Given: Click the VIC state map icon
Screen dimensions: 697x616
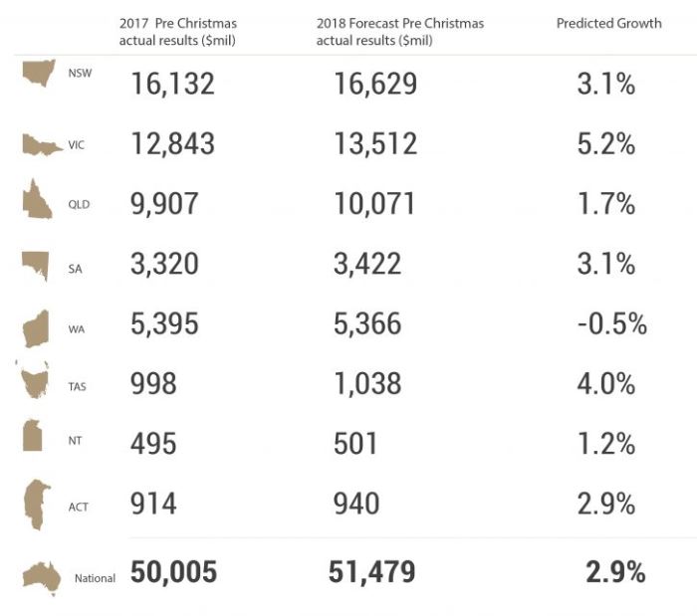Looking at the screenshot, I should (42, 144).
